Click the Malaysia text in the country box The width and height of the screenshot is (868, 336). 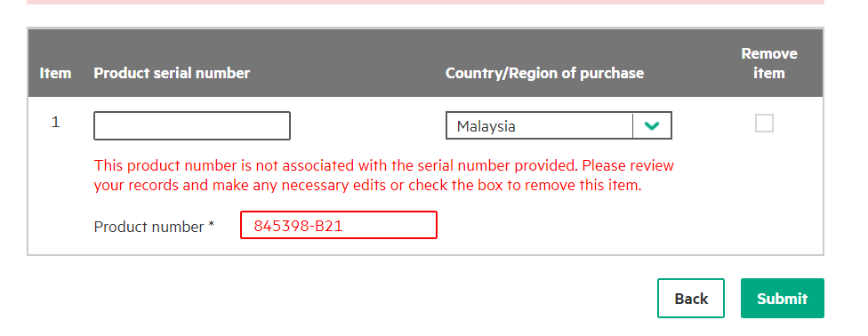(x=486, y=127)
